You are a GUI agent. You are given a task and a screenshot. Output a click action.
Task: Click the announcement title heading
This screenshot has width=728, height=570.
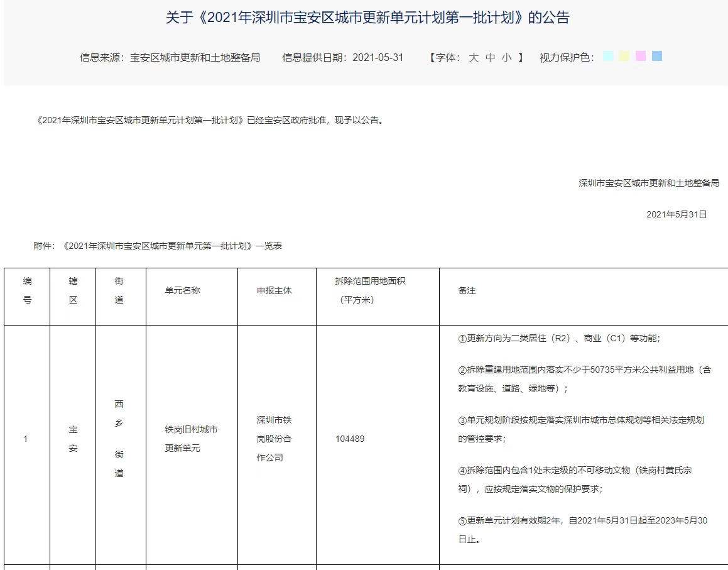pos(367,18)
